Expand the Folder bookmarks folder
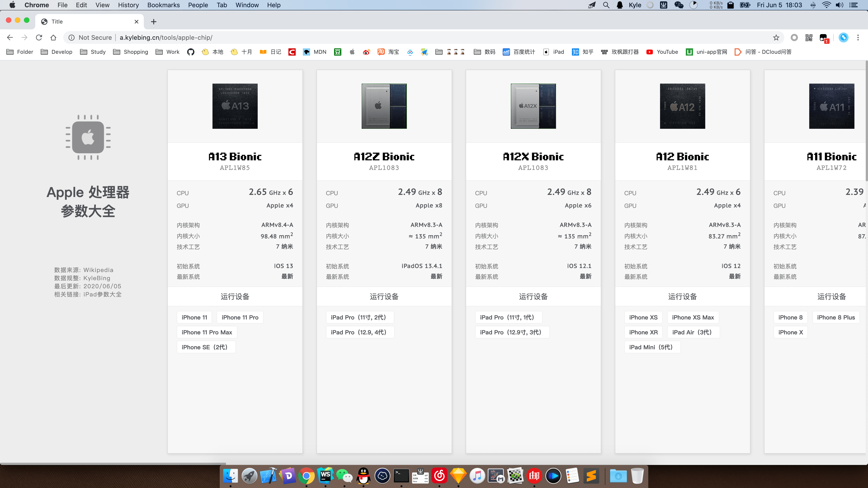The height and width of the screenshot is (488, 868). [20, 52]
